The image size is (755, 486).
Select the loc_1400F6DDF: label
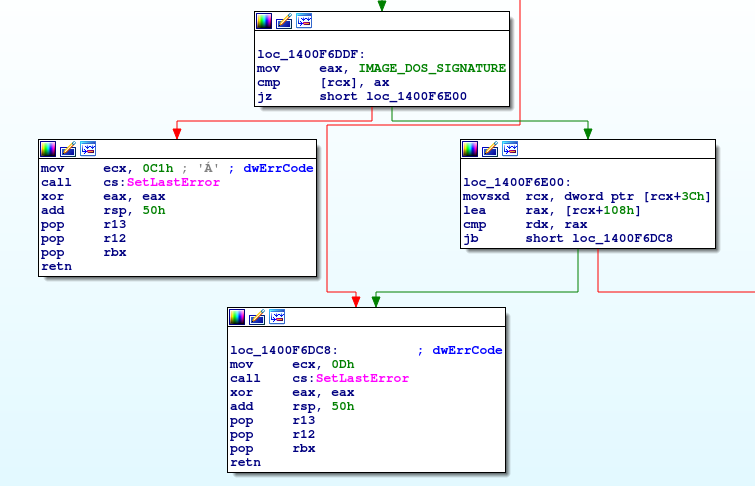311,54
